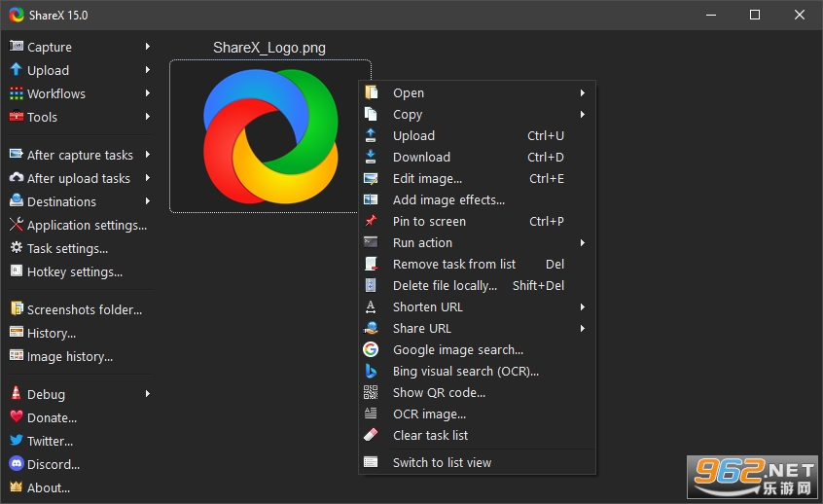823x504 pixels.
Task: Open Hotkey settings... from sidebar
Action: 79,272
